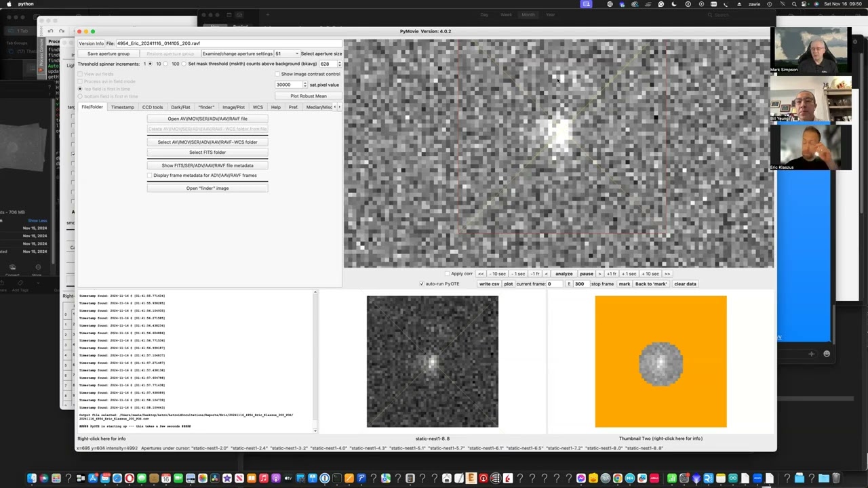The image size is (868, 488).
Task: Click Select AVI/MOV/SER/ADV/AAV/RAVF-WCS folder
Action: pyautogui.click(x=208, y=142)
